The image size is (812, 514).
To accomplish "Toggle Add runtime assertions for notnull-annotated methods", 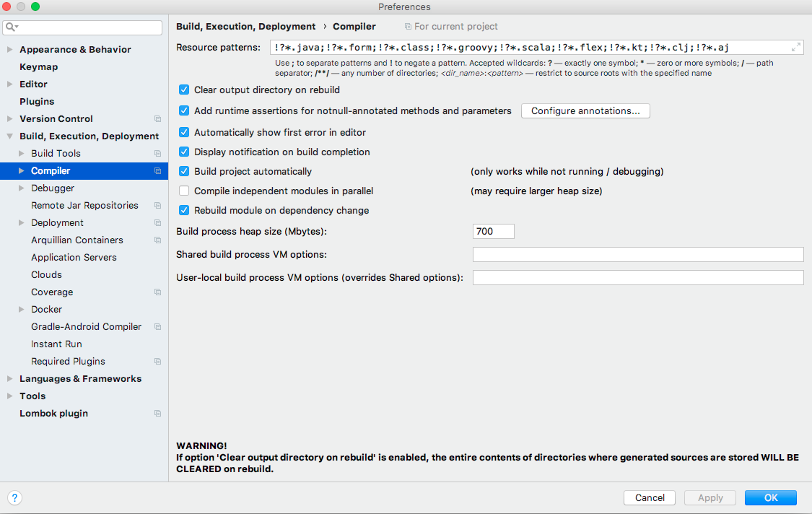I will coord(184,110).
